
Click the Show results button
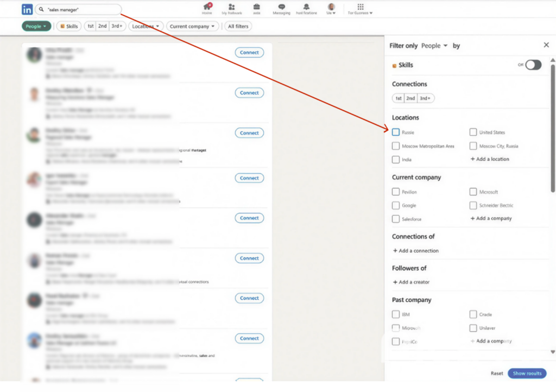tap(527, 374)
